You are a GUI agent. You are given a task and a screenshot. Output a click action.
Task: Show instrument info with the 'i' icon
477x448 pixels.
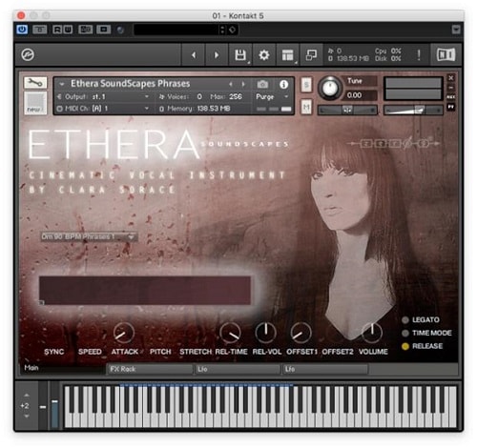[283, 84]
